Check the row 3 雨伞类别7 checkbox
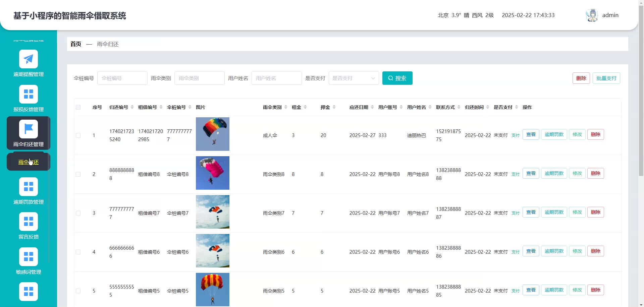The width and height of the screenshot is (644, 307). click(x=78, y=213)
